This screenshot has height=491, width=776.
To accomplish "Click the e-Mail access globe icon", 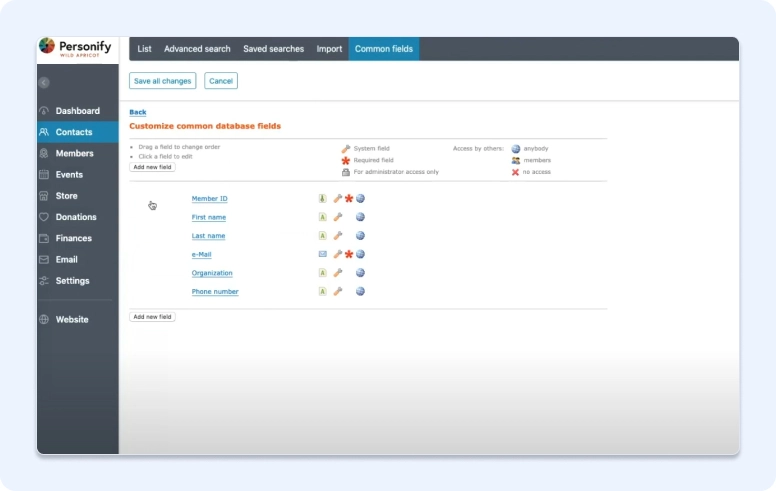I will point(360,254).
